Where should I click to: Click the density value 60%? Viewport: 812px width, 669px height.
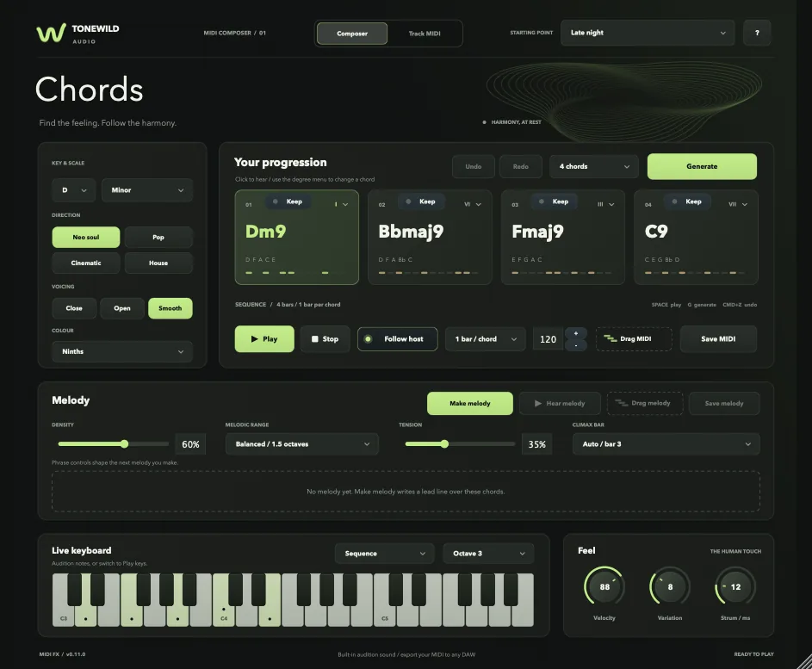(x=190, y=444)
